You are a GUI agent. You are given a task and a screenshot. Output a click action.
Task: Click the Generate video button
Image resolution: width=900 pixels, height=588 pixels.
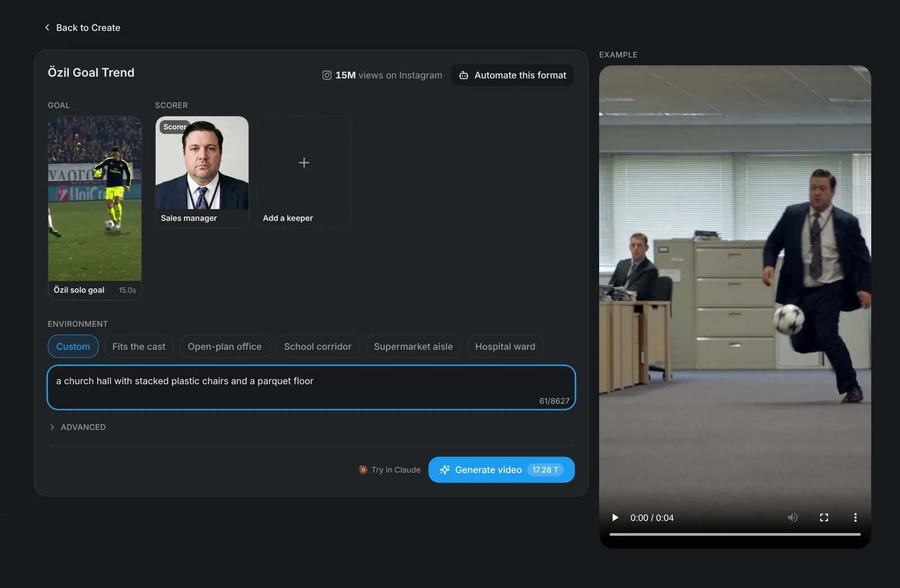pyautogui.click(x=502, y=469)
